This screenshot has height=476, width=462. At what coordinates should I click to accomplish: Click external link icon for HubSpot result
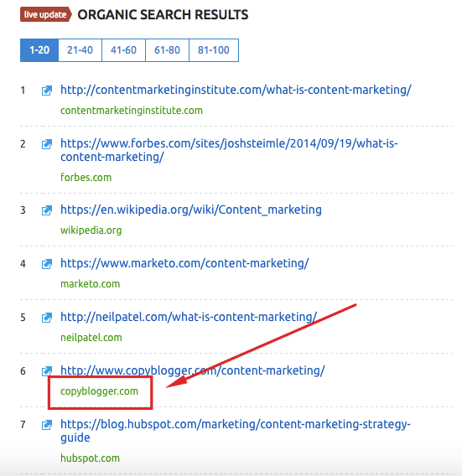pyautogui.click(x=47, y=425)
